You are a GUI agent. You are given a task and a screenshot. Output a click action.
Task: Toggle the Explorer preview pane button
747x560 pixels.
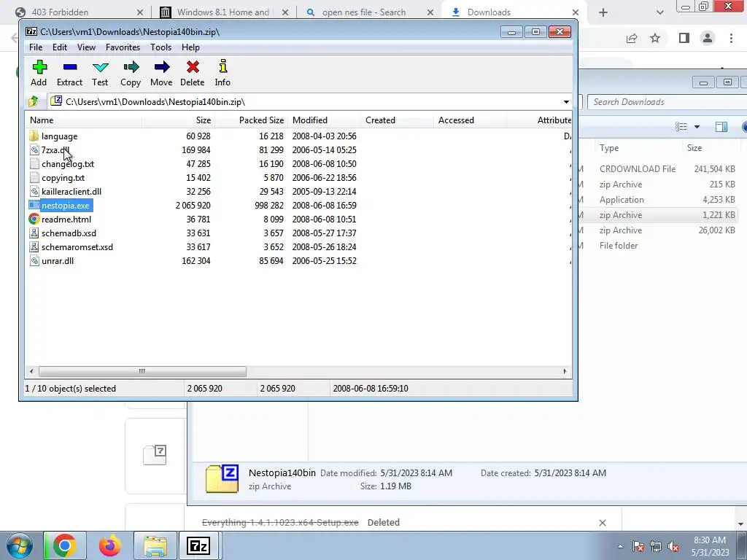721,127
